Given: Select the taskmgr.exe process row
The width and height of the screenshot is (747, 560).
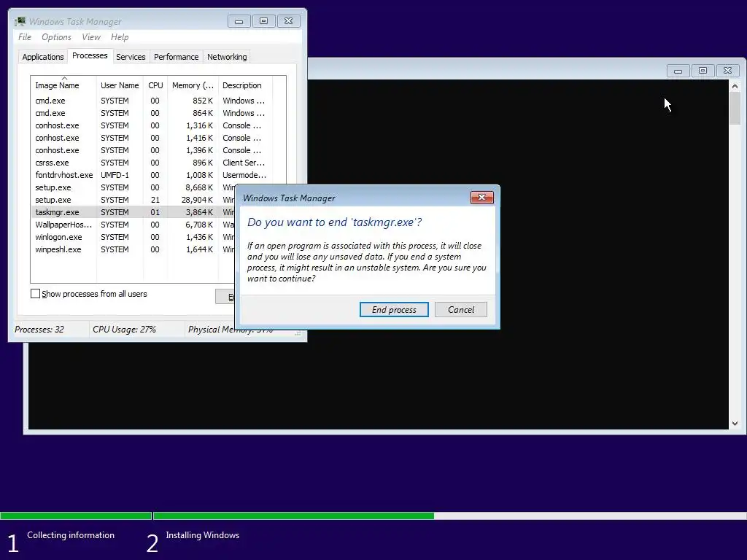Looking at the screenshot, I should point(133,212).
